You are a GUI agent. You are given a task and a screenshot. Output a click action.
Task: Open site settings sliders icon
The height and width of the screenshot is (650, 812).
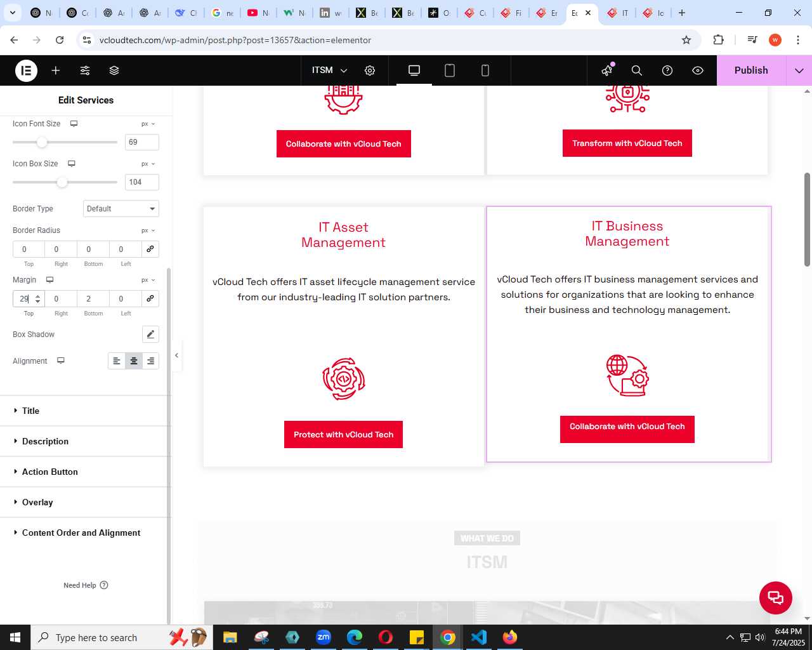tap(85, 70)
